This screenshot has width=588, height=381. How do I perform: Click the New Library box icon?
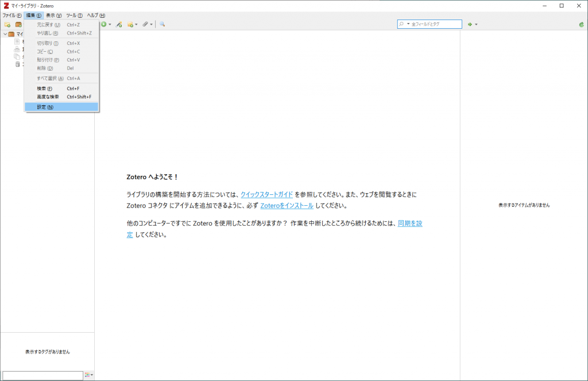[x=18, y=24]
